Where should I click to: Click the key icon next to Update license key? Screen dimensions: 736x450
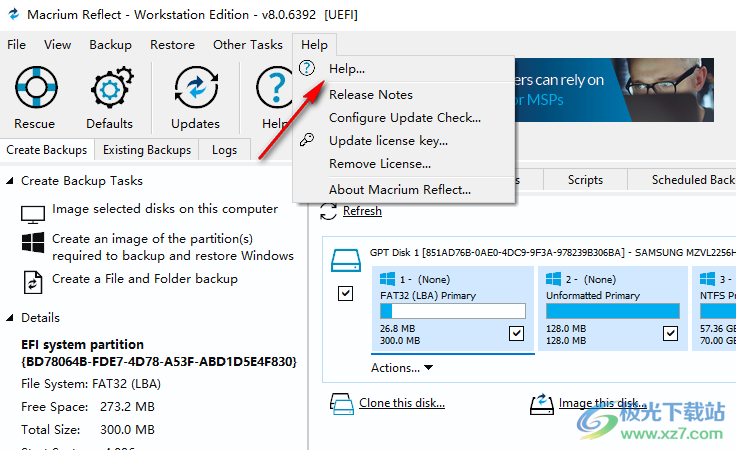[307, 139]
